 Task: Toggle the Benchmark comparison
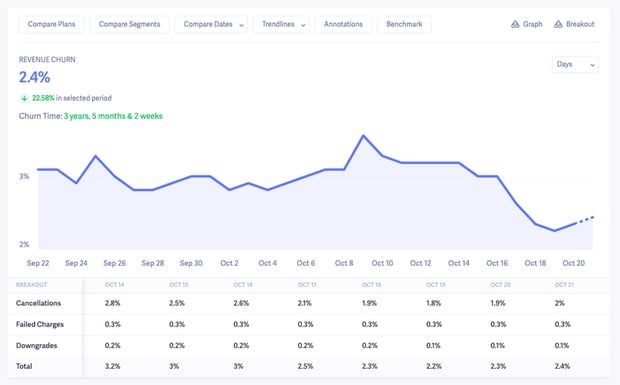[x=404, y=25]
